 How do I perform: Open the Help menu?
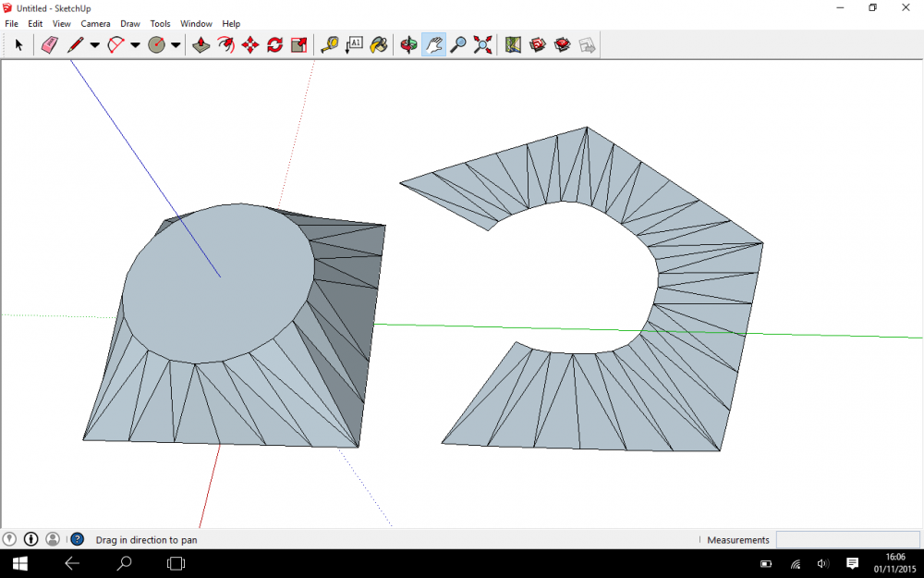point(231,24)
